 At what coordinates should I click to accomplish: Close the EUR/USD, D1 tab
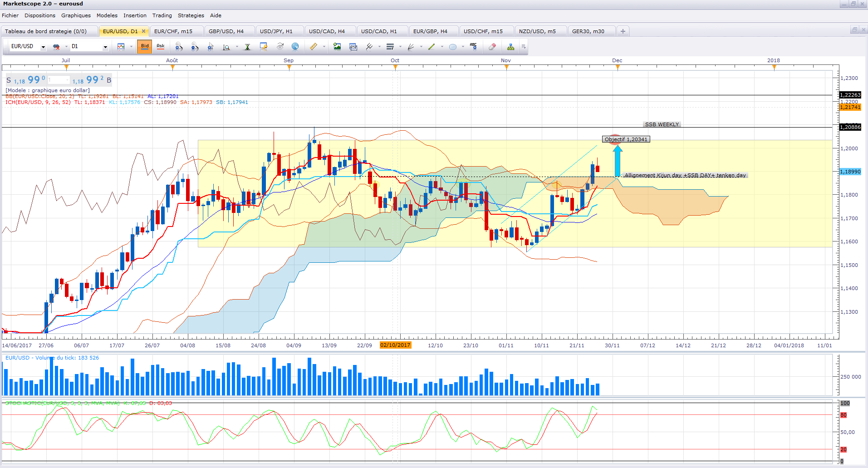click(x=143, y=31)
